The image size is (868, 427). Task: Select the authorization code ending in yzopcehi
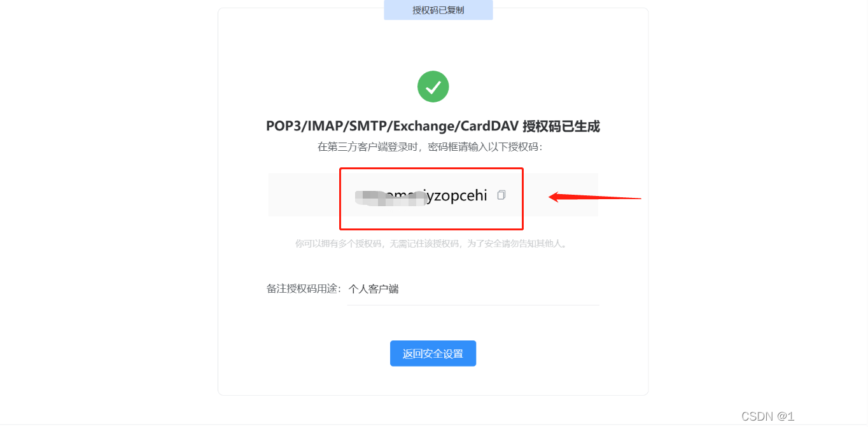(x=422, y=196)
